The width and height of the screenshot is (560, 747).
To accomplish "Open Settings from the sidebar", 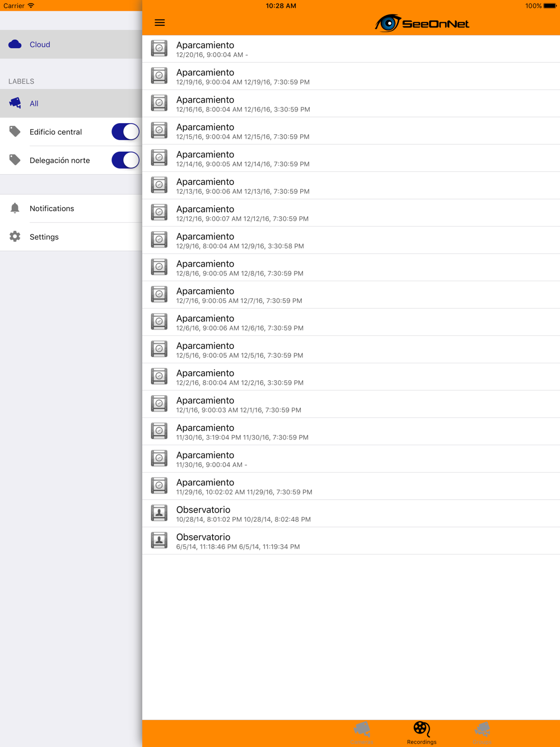I will (x=71, y=237).
